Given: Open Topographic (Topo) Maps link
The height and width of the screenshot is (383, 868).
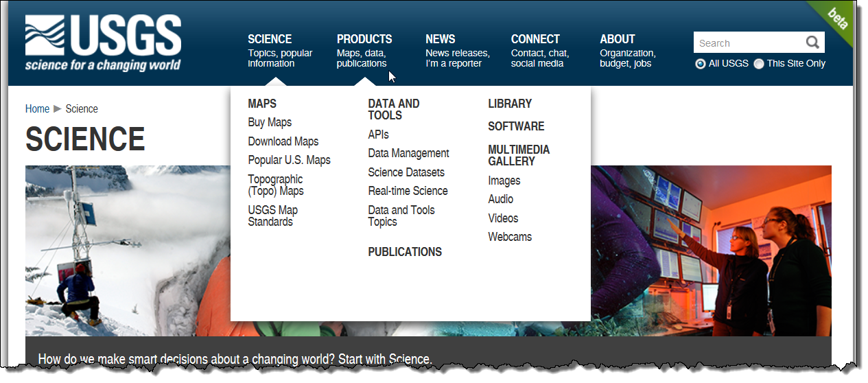Looking at the screenshot, I should pos(276,185).
